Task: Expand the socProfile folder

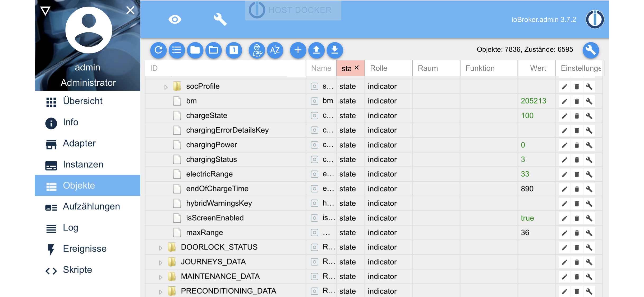Action: [166, 87]
